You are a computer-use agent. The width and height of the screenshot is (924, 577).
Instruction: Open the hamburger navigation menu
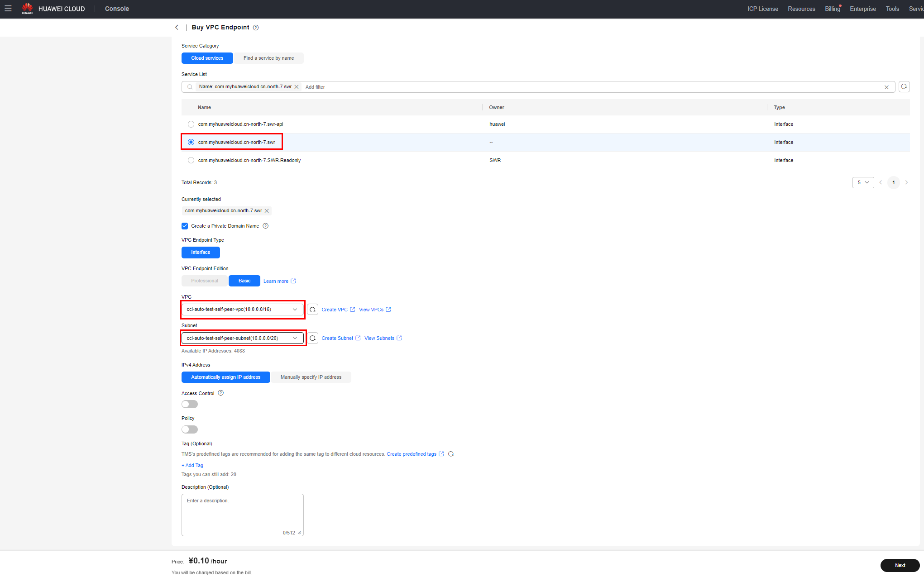[8, 9]
